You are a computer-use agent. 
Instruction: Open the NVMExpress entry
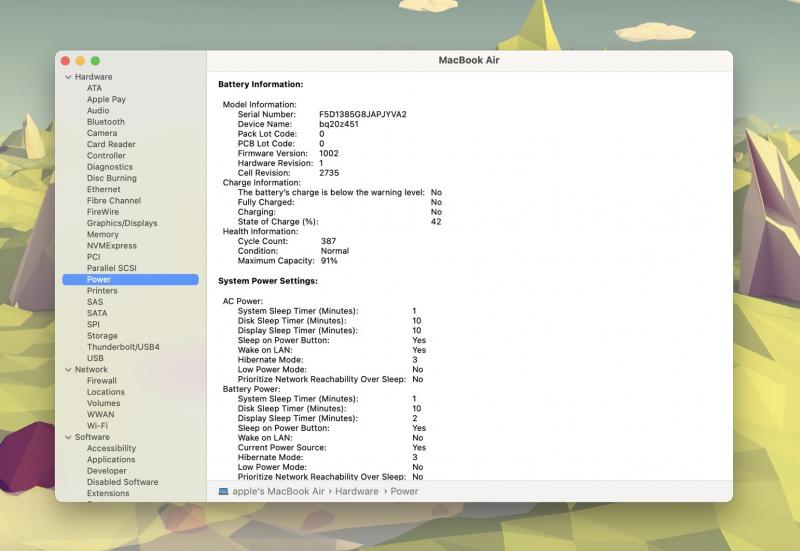click(x=112, y=245)
